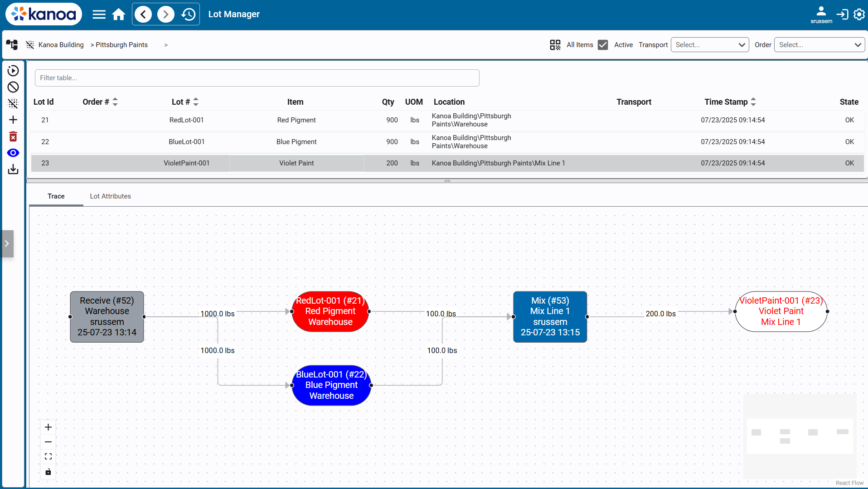Click the red delete lot icon

click(13, 136)
